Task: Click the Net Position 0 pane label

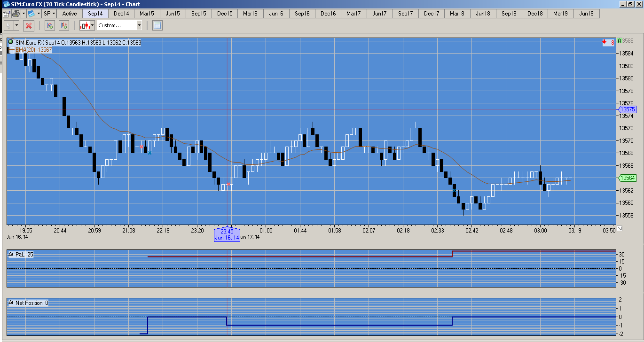Action: [32, 303]
